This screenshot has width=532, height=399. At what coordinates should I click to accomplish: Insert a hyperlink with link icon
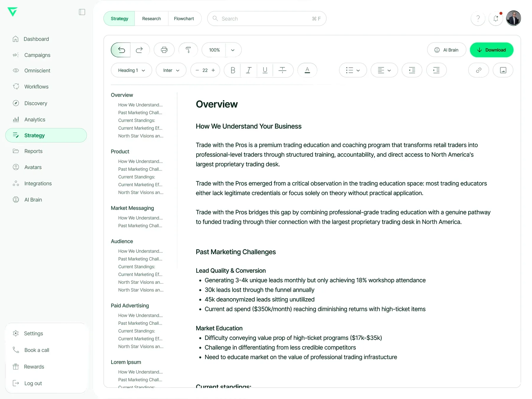(x=479, y=70)
